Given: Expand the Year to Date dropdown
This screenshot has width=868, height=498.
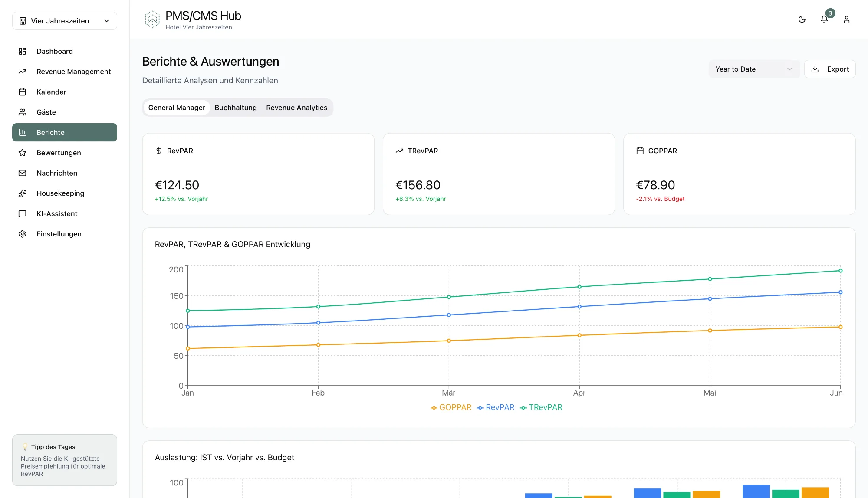Looking at the screenshot, I should click(754, 69).
